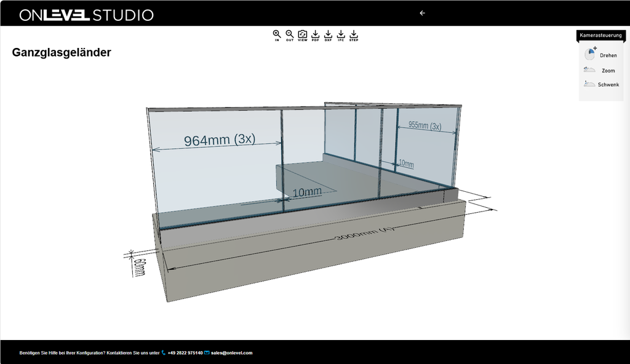Open the OnLevel Studio logo
The image size is (630, 364).
86,15
